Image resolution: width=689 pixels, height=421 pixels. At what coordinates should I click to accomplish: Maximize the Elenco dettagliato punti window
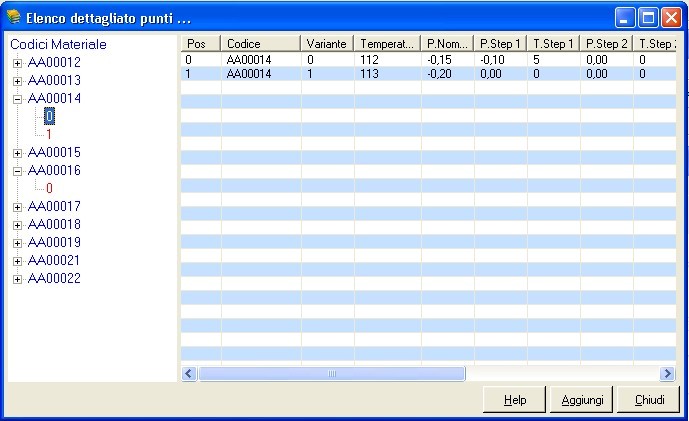pos(647,18)
